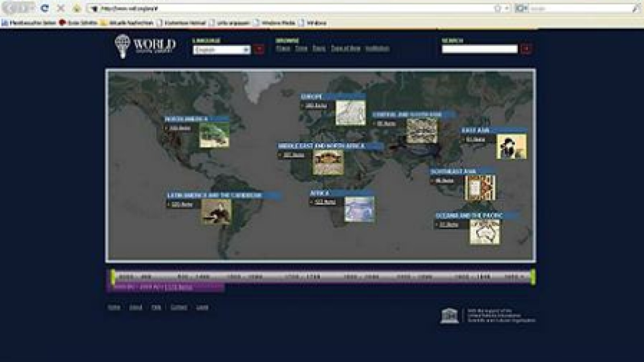Open the Oceania and the Pacific map thumbnail

[485, 232]
